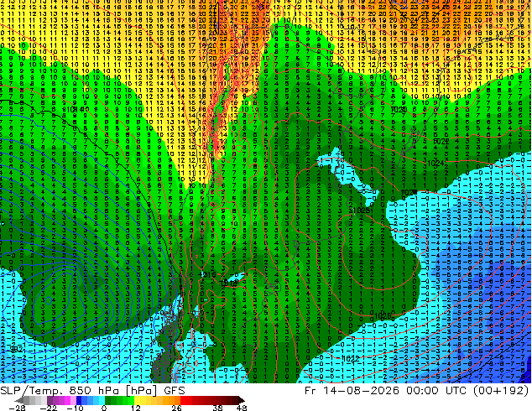532x411 pixels.
Task: Click the 'SLP/Temp. 850 hPa [hPa] GFS' title
Action: click(x=92, y=391)
